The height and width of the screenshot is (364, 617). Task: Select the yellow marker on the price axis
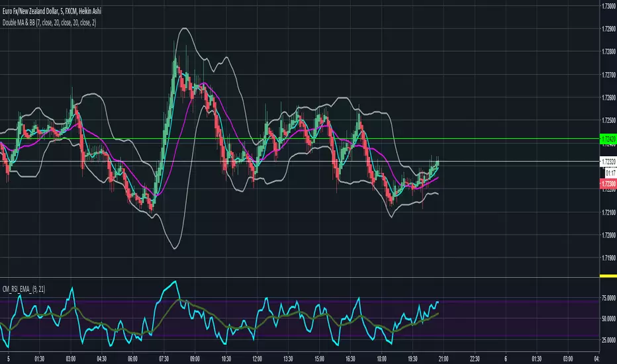pos(606,275)
